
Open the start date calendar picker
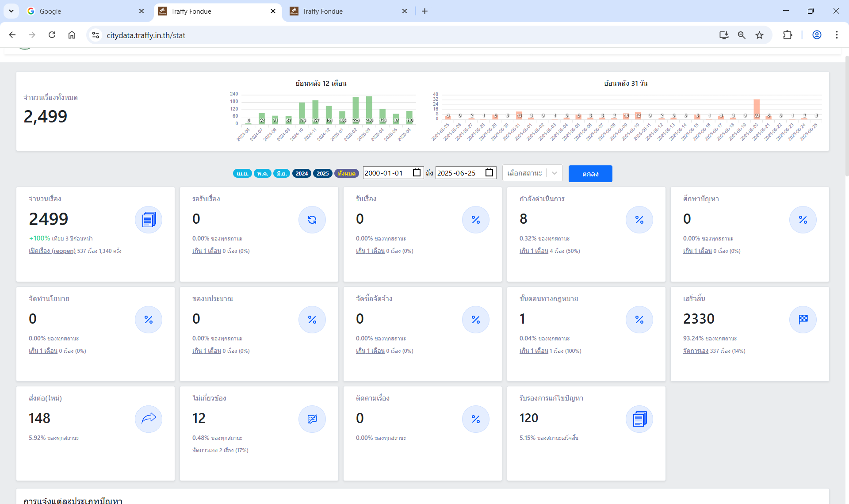coord(417,172)
